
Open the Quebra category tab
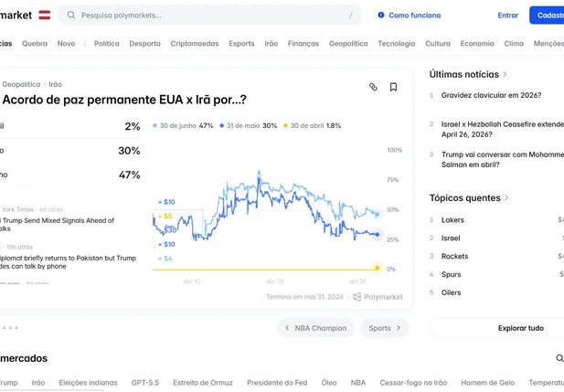pyautogui.click(x=35, y=44)
